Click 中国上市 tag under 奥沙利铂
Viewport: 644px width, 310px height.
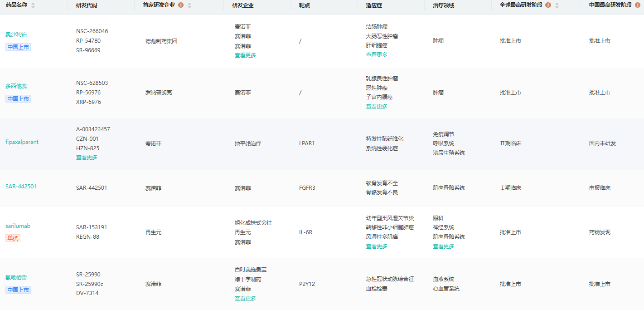coord(18,47)
